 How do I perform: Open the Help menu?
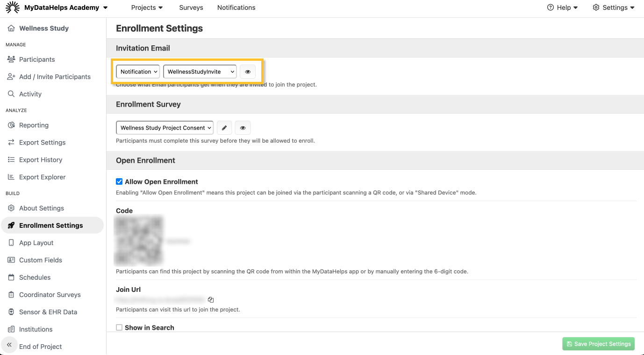pyautogui.click(x=563, y=7)
